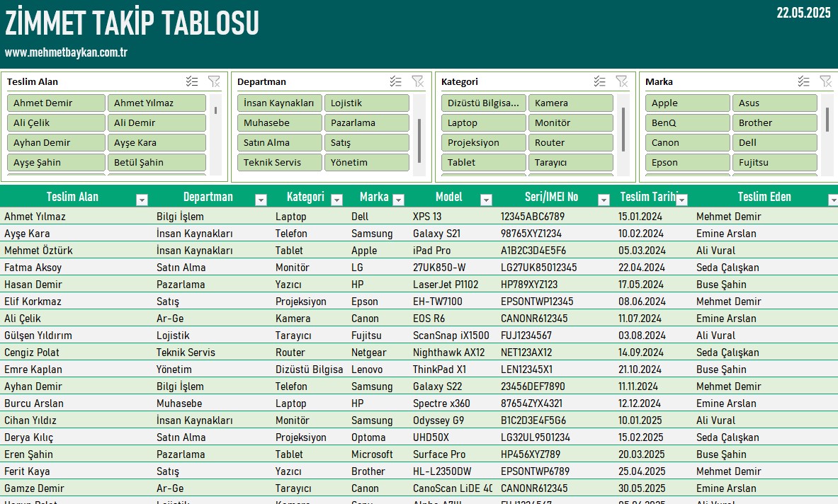This screenshot has width=838, height=504.
Task: Choose Router category slicer item
Action: 571,142
